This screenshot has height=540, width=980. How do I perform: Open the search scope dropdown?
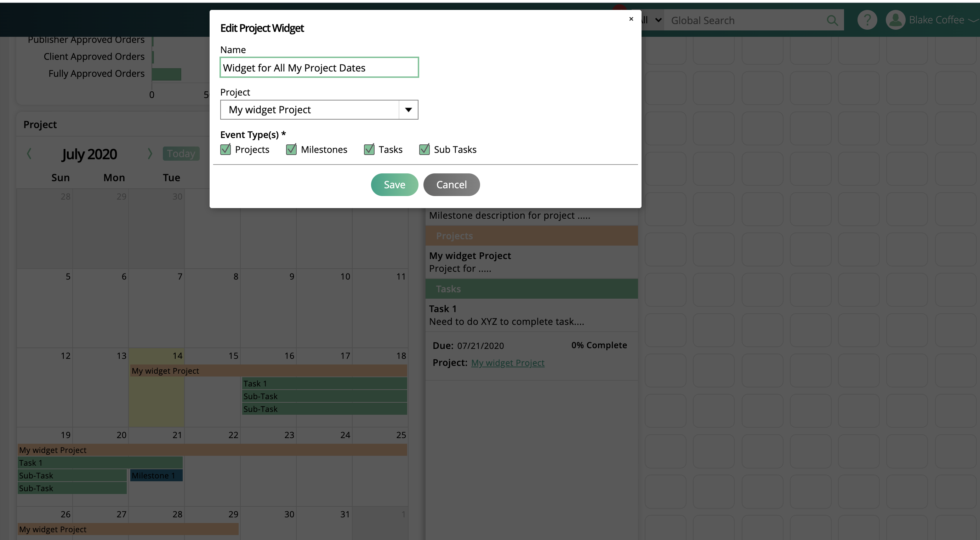coord(651,20)
